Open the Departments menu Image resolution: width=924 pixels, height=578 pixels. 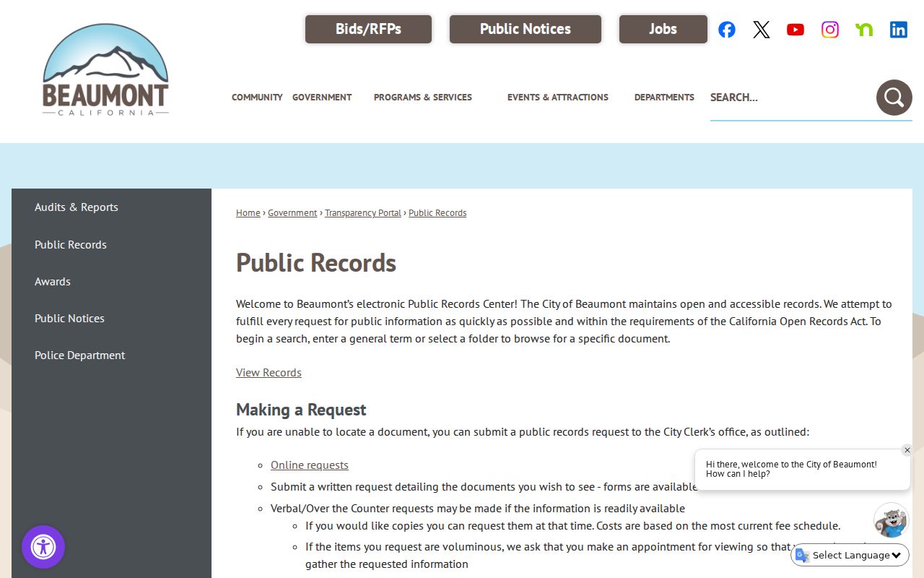(x=664, y=97)
